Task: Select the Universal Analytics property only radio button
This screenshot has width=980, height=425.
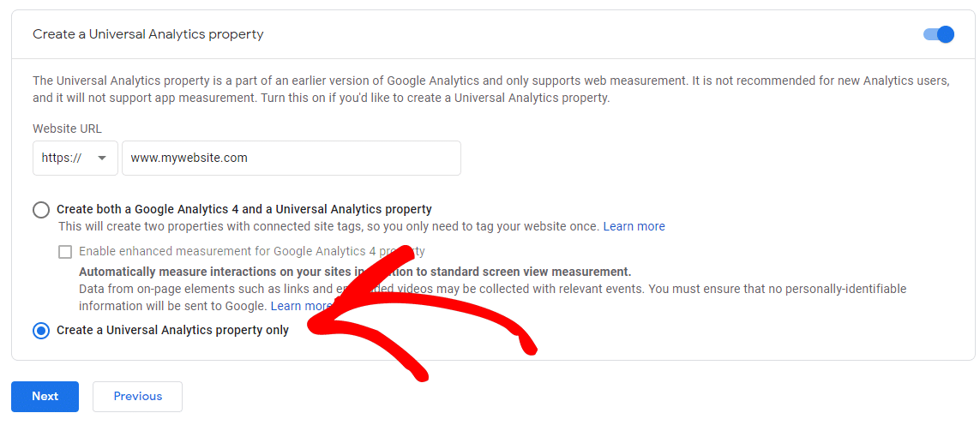Action: pyautogui.click(x=41, y=331)
